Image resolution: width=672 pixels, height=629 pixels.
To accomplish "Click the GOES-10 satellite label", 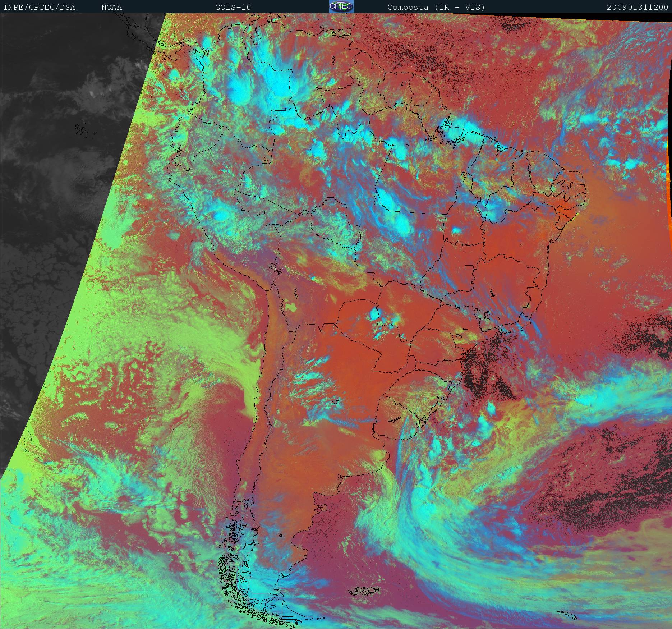I will pyautogui.click(x=233, y=8).
